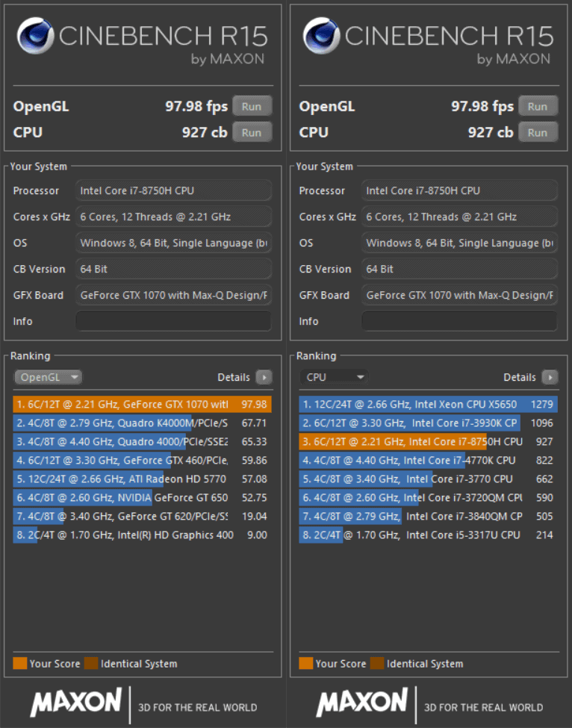Select GeForce GTX 460 59.86 row

pos(142,460)
